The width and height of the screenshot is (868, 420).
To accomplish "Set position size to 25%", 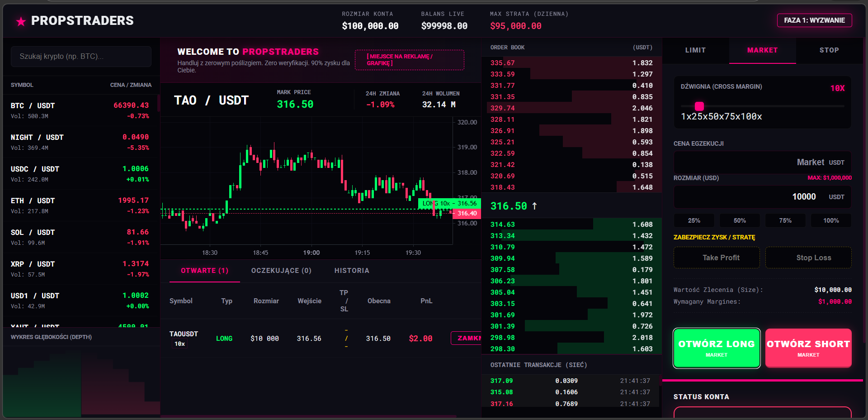I will (x=694, y=220).
